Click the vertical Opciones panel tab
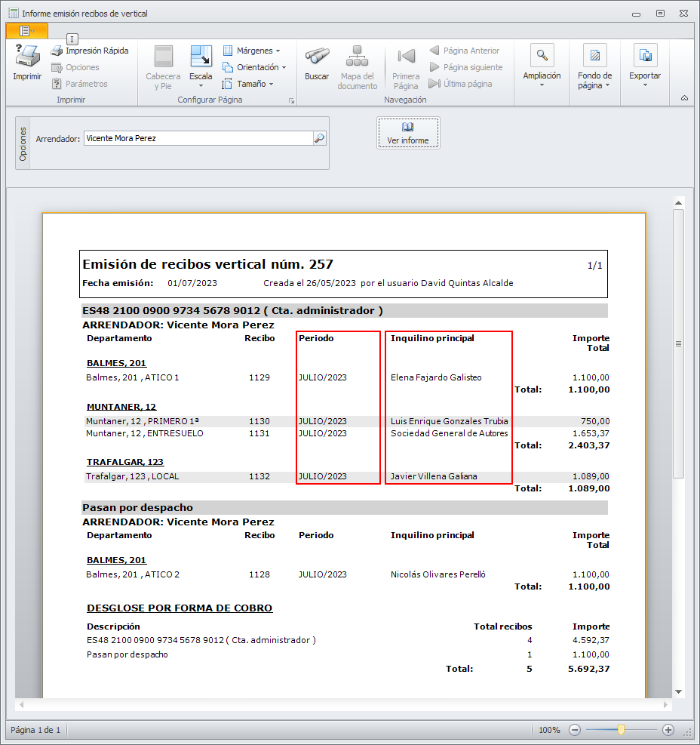The height and width of the screenshot is (745, 700). (23, 143)
